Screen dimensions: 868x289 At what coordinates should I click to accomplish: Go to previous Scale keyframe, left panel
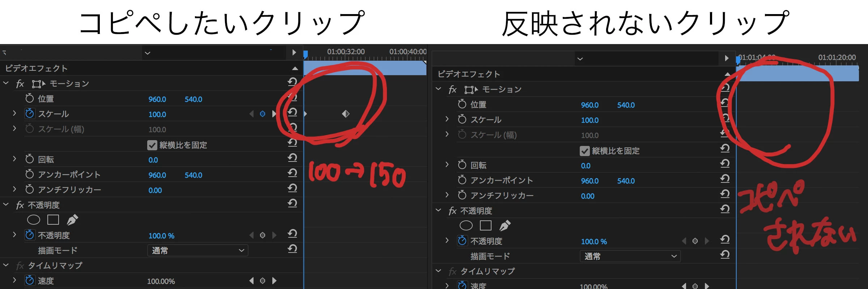coord(252,114)
